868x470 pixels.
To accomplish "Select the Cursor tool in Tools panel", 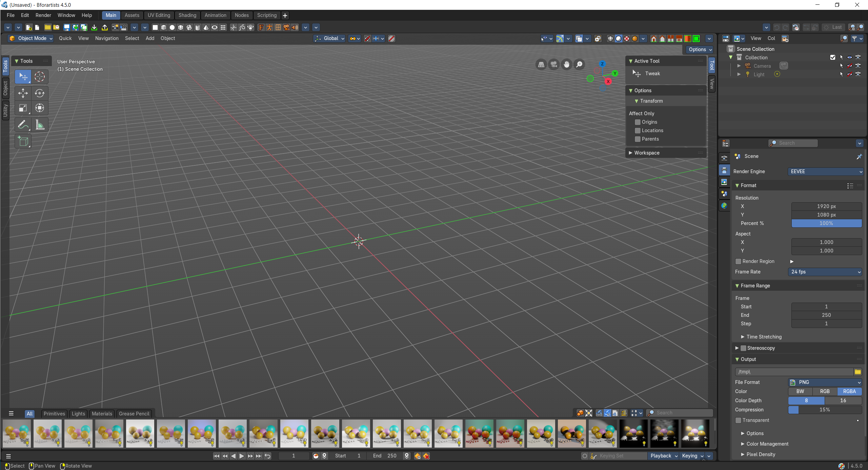I will coord(40,77).
